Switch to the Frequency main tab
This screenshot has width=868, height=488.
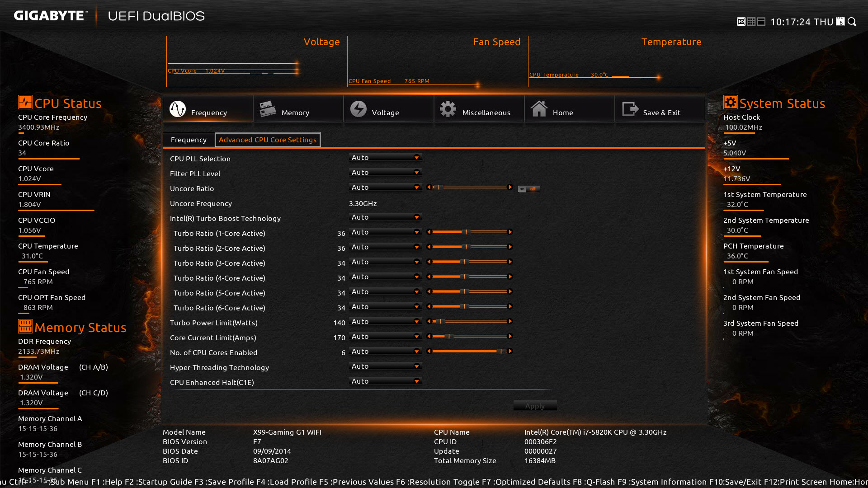click(x=208, y=108)
